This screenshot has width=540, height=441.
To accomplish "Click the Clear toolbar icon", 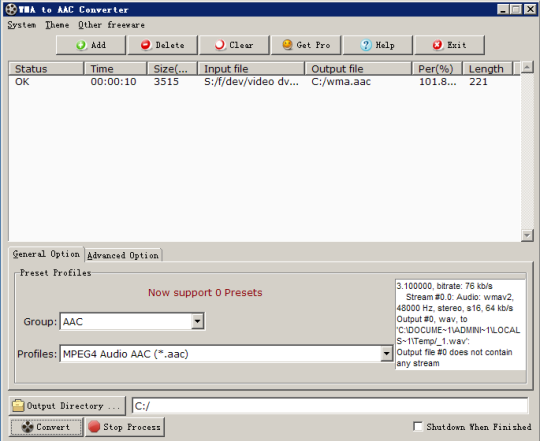I will point(219,45).
